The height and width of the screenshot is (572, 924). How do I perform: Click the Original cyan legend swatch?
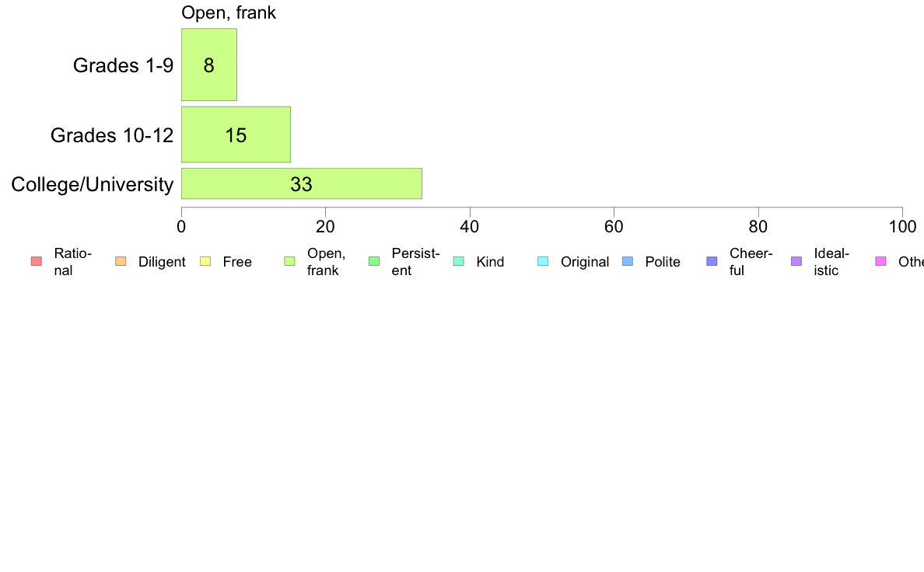[543, 262]
